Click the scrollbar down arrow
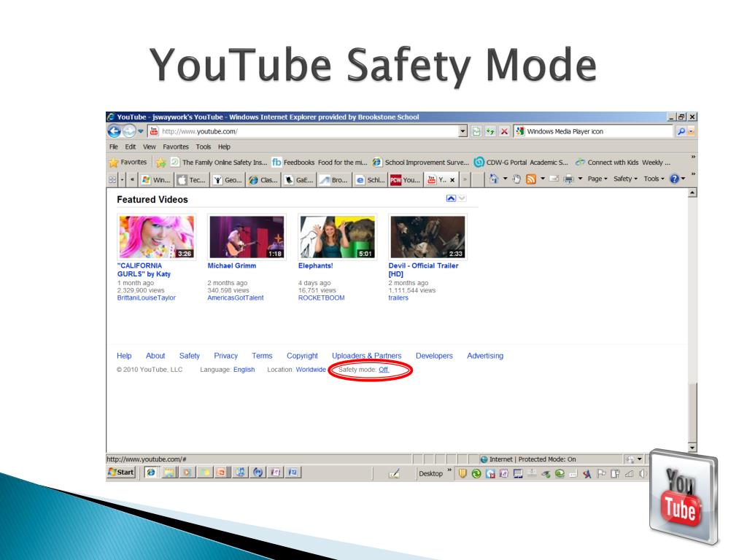Screen dimensions: 747x560 click(x=692, y=448)
